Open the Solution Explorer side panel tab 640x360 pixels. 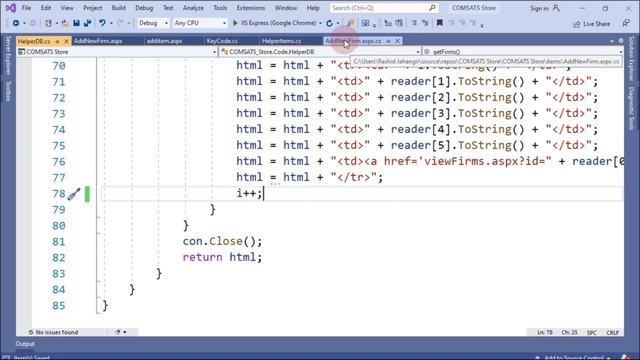[631, 58]
